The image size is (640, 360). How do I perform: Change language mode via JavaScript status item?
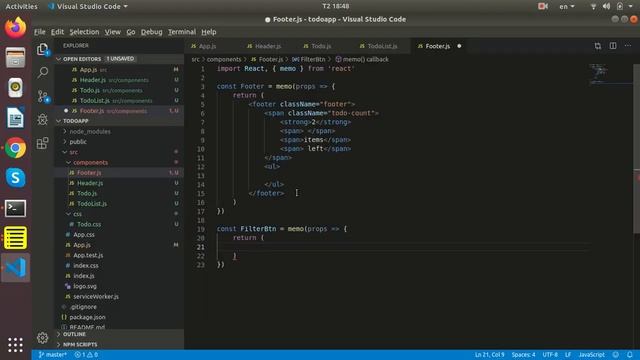click(x=591, y=355)
